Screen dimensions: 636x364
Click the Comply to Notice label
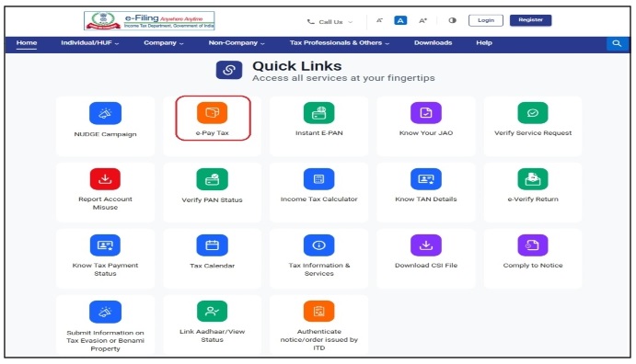tap(533, 266)
